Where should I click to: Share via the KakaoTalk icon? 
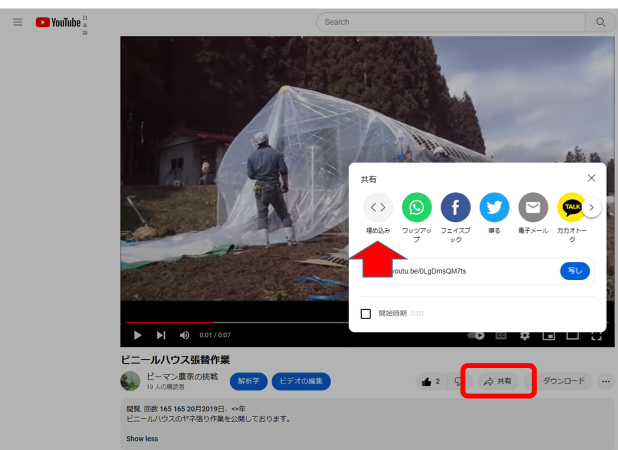pyautogui.click(x=571, y=208)
